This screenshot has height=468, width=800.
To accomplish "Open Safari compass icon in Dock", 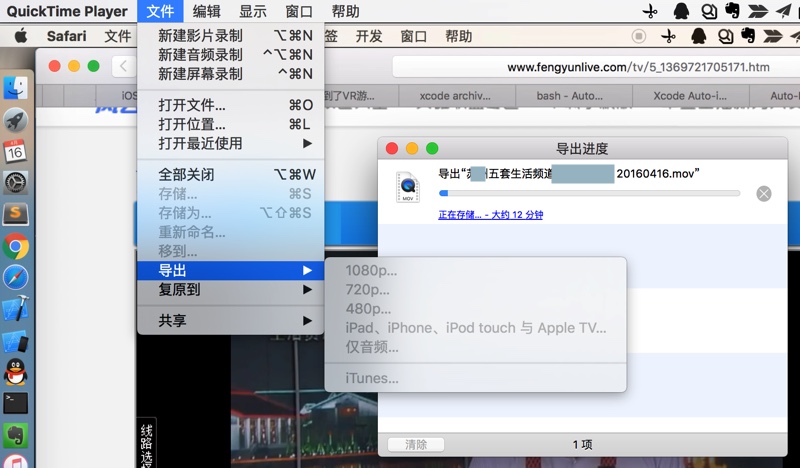I will click(x=16, y=278).
